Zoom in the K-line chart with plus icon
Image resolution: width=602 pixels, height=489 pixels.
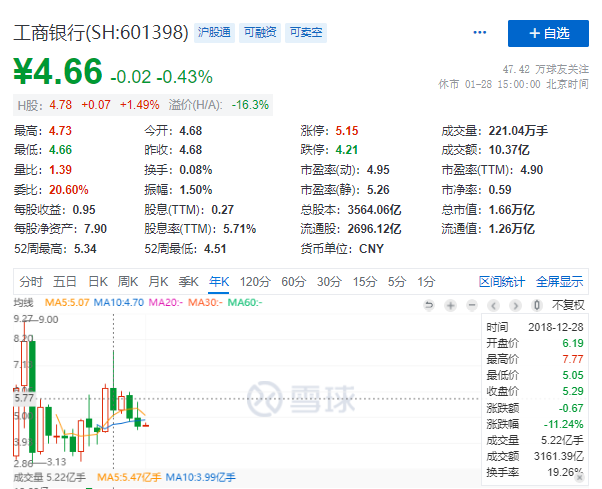450,306
